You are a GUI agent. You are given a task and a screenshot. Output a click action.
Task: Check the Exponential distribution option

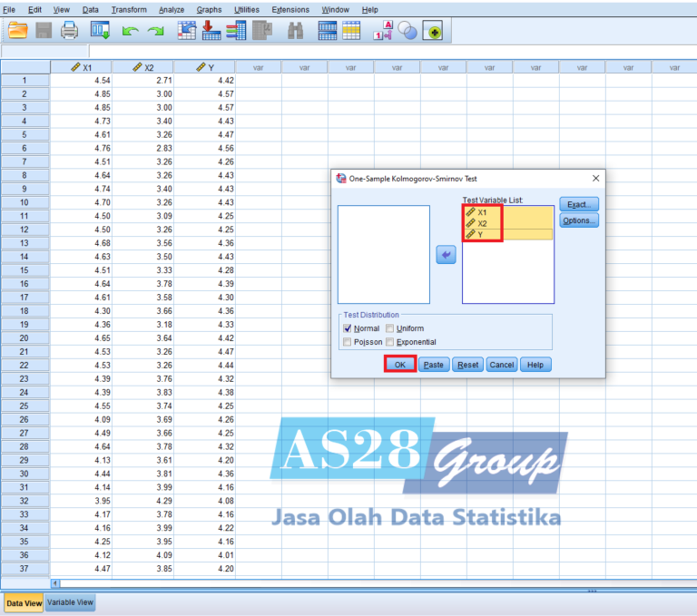click(x=390, y=342)
